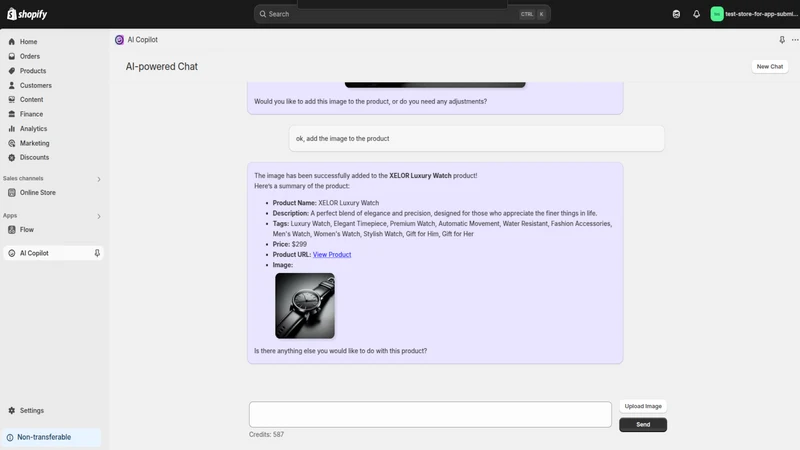The height and width of the screenshot is (450, 800).
Task: Open the notifications bell
Action: click(696, 14)
